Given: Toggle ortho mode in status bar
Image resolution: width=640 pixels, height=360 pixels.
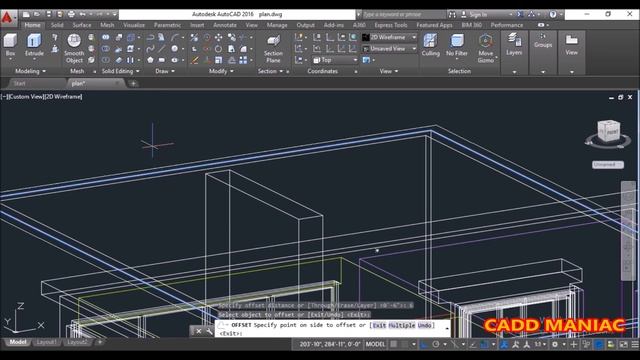Looking at the screenshot, I should 424,344.
